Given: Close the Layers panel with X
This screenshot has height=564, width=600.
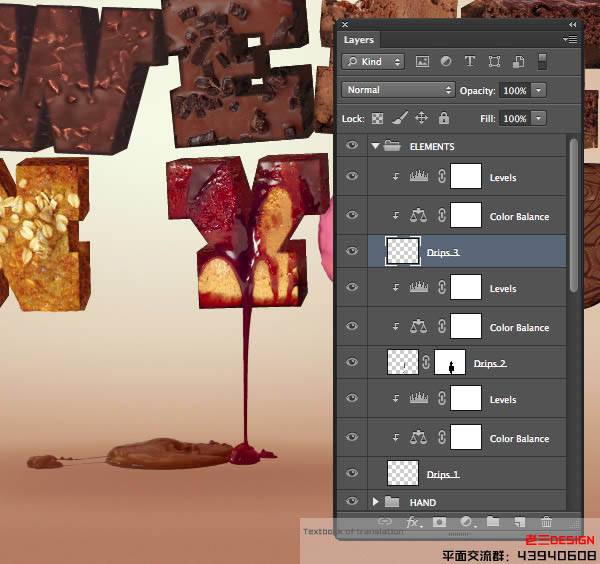Looking at the screenshot, I should click(345, 24).
